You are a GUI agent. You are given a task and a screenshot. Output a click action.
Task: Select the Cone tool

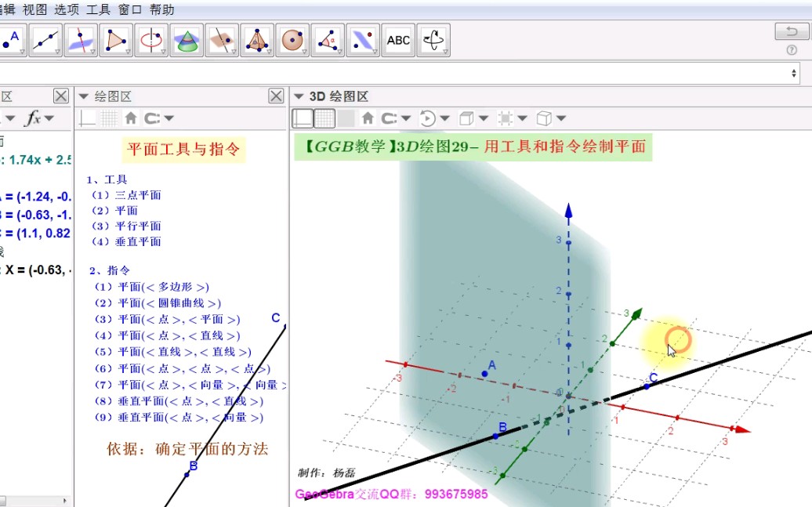pyautogui.click(x=186, y=38)
